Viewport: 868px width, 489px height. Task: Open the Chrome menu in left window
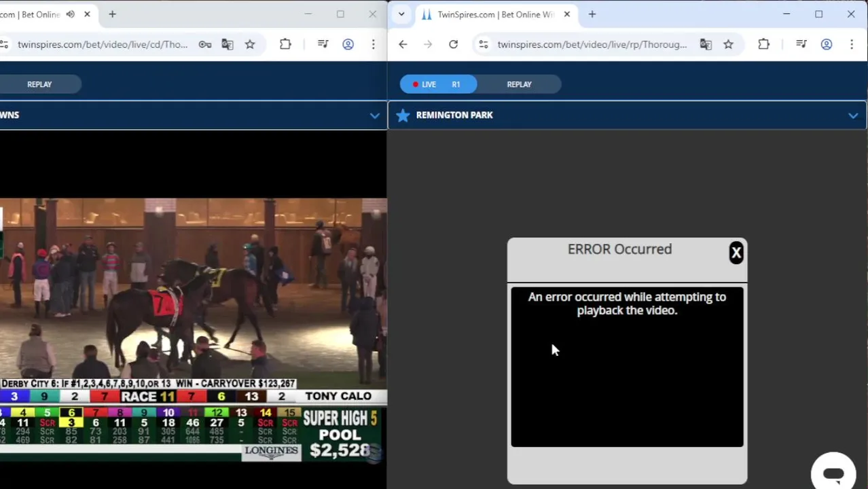(373, 44)
